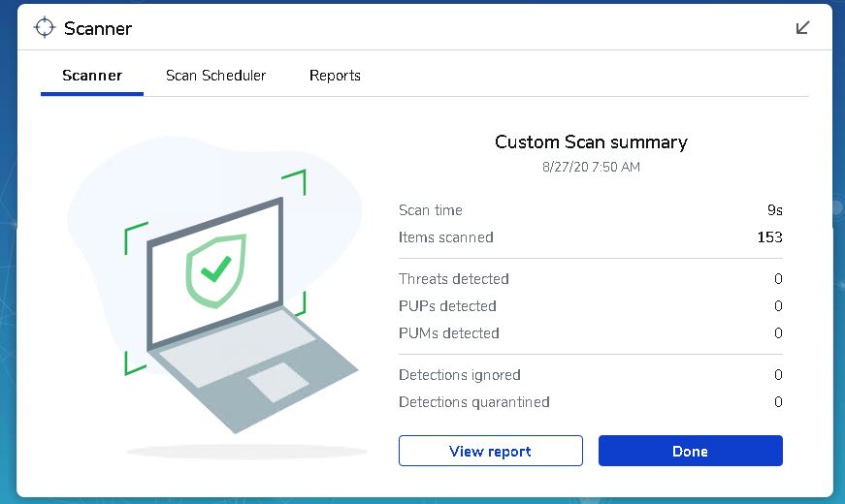Click the Threats detected label
Image resolution: width=845 pixels, height=504 pixels.
(x=454, y=279)
